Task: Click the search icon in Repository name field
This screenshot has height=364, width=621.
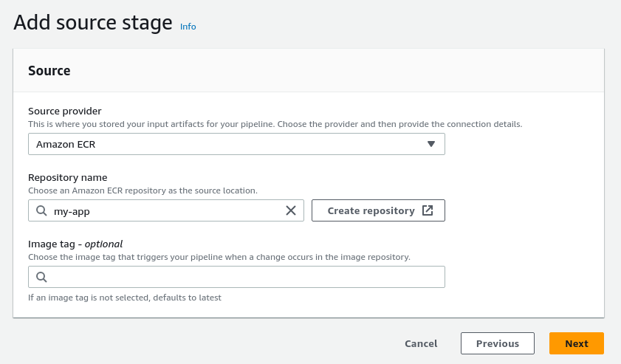Action: [42, 210]
